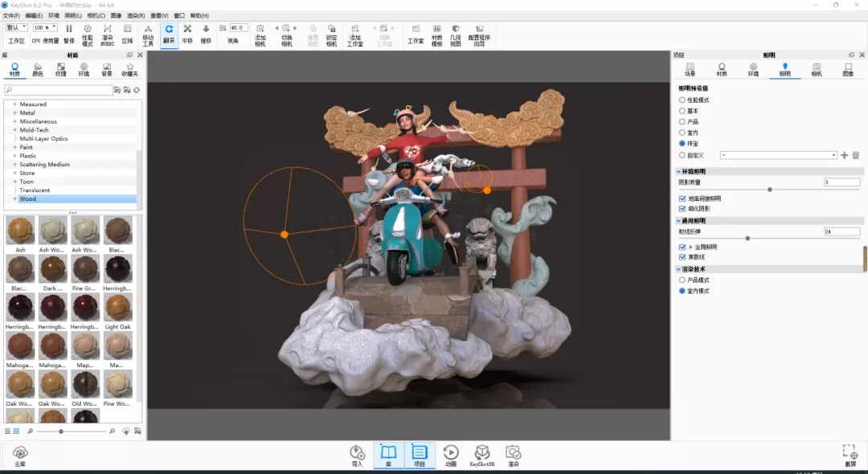The image size is (868, 474).
Task: Switch to the project Camera (相机) tab
Action: click(x=817, y=70)
